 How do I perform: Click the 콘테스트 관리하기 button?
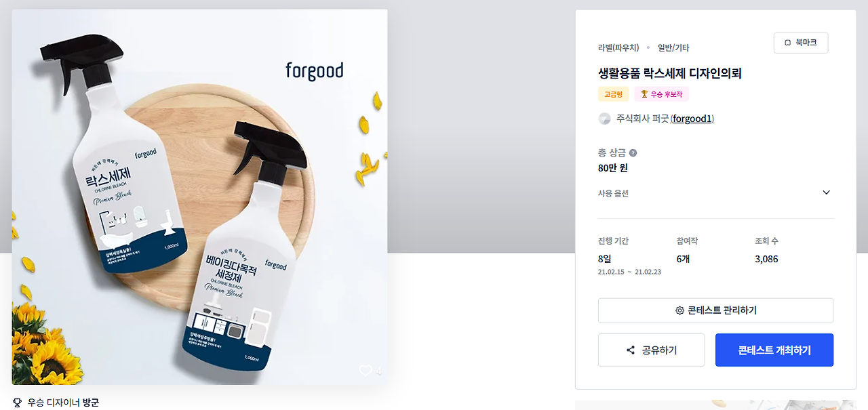[715, 310]
